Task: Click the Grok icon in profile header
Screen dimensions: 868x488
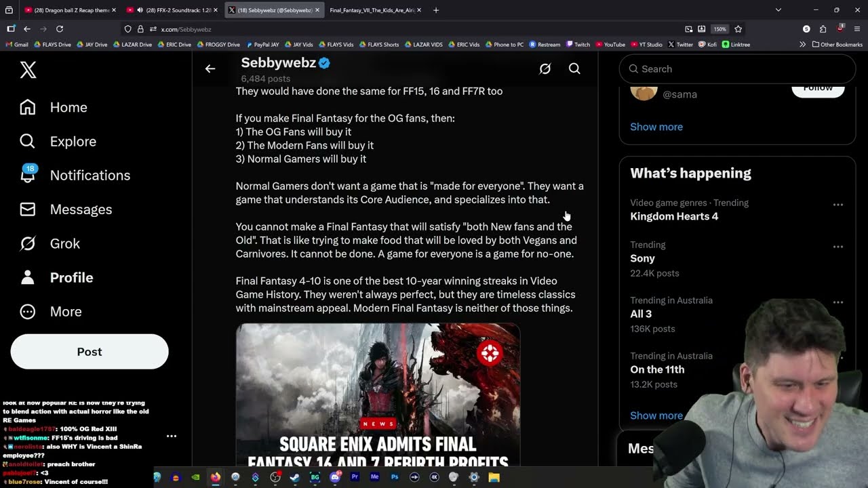Action: point(545,68)
